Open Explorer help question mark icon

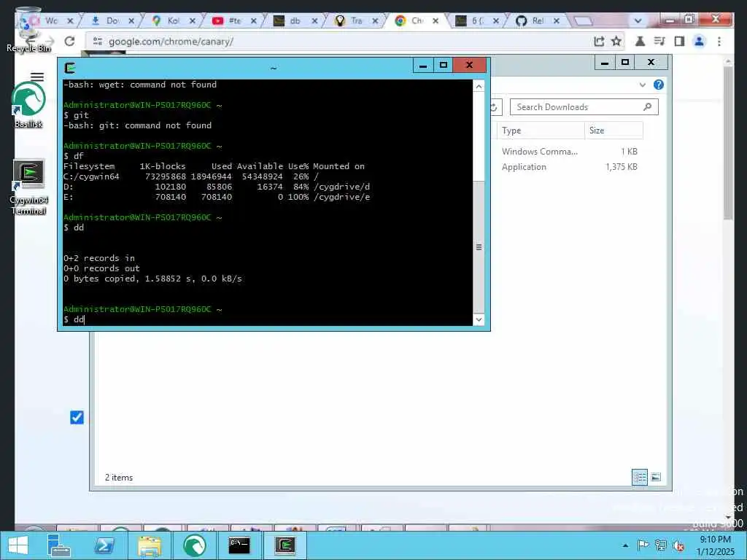pyautogui.click(x=659, y=85)
